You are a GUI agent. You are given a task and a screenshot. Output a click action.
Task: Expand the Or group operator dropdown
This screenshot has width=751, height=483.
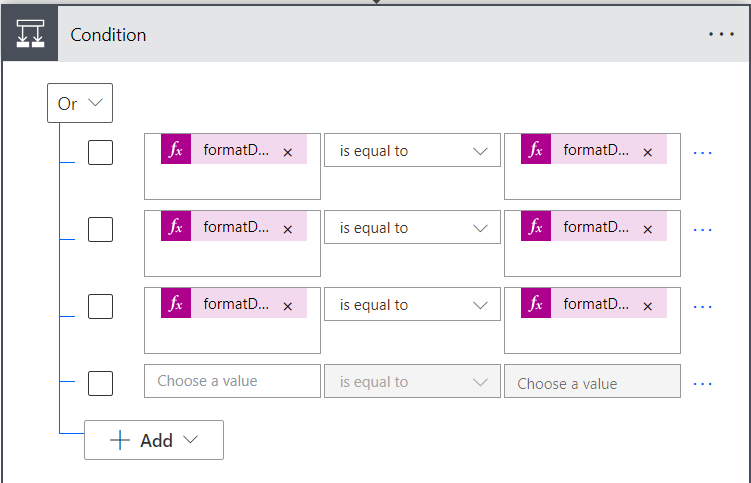(80, 103)
